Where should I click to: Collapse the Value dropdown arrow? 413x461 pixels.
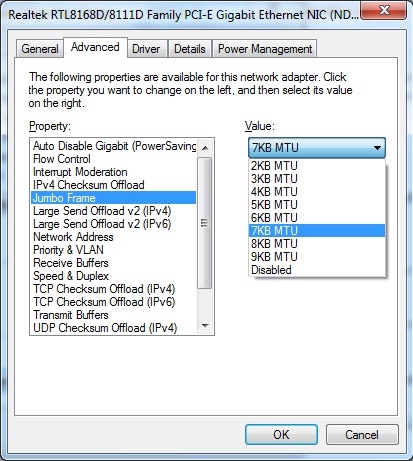[x=377, y=148]
